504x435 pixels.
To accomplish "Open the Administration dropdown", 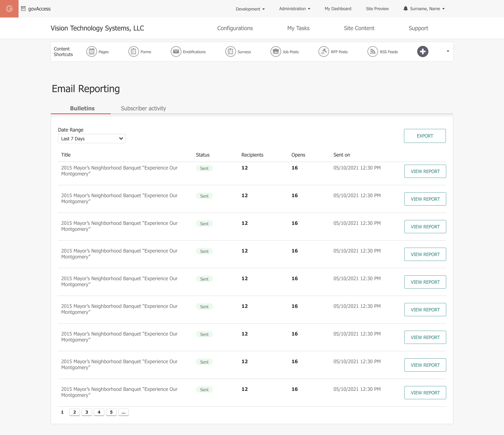I will point(294,9).
